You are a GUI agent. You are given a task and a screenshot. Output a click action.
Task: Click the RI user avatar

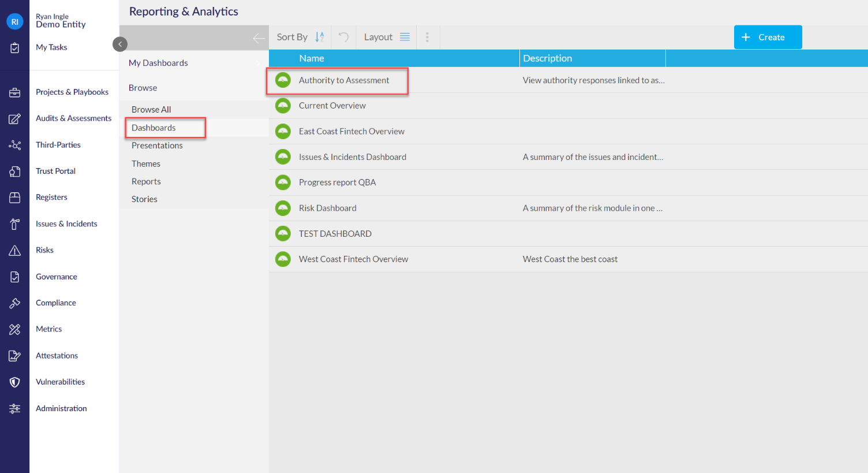pyautogui.click(x=15, y=22)
